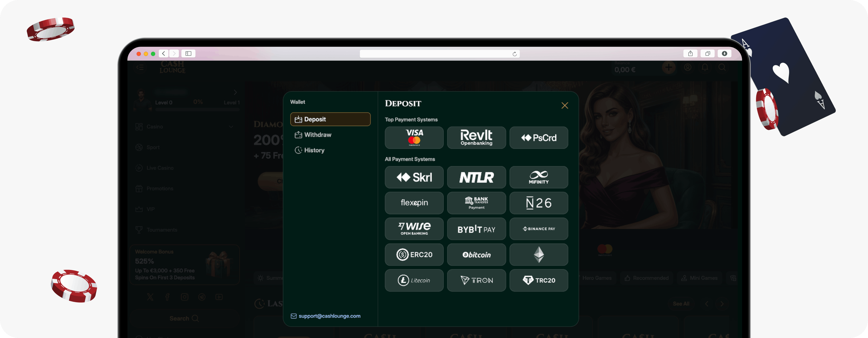Click the plus add funds button
868x338 pixels.
[669, 67]
